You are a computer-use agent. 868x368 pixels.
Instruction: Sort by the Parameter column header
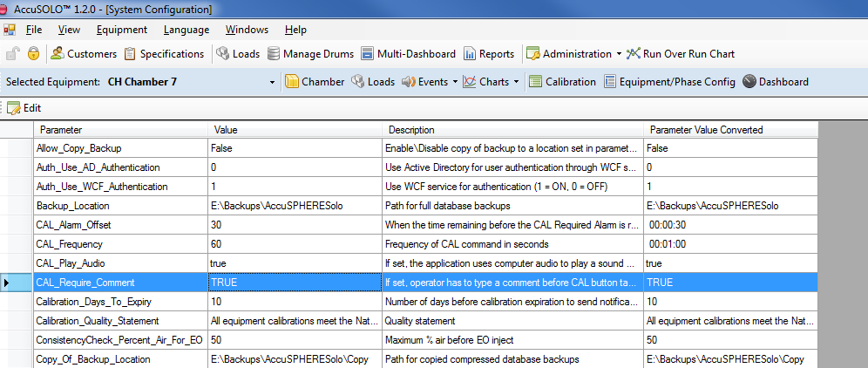[x=122, y=130]
